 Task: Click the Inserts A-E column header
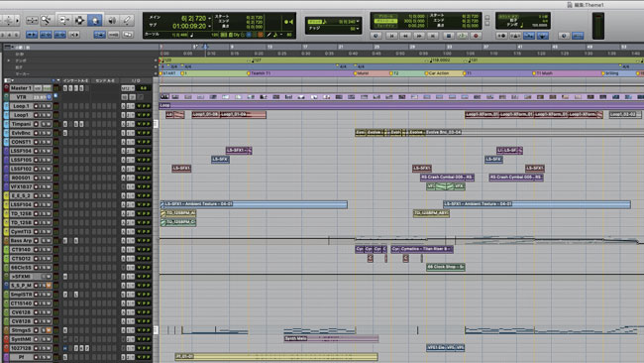coord(75,80)
